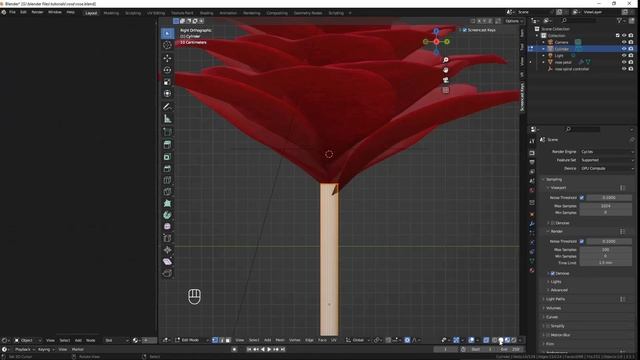Switch to the Shading workspace tab
The width and height of the screenshot is (640, 360).
207,13
